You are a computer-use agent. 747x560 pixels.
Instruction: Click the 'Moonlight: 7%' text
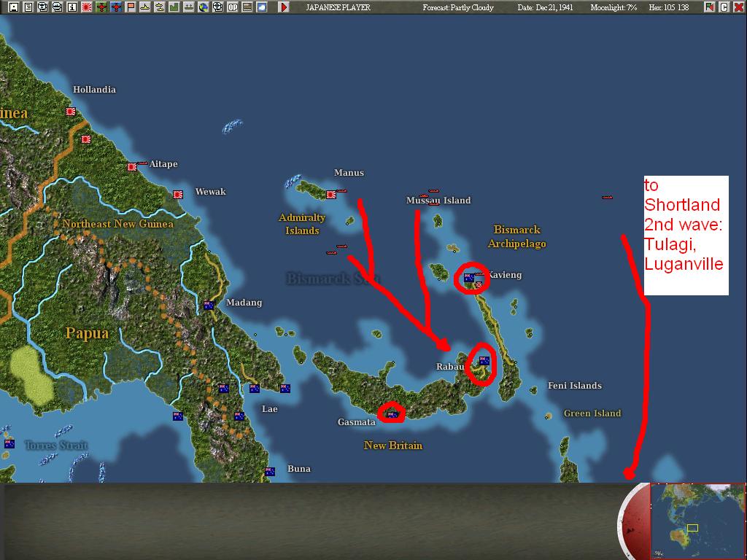pyautogui.click(x=614, y=7)
